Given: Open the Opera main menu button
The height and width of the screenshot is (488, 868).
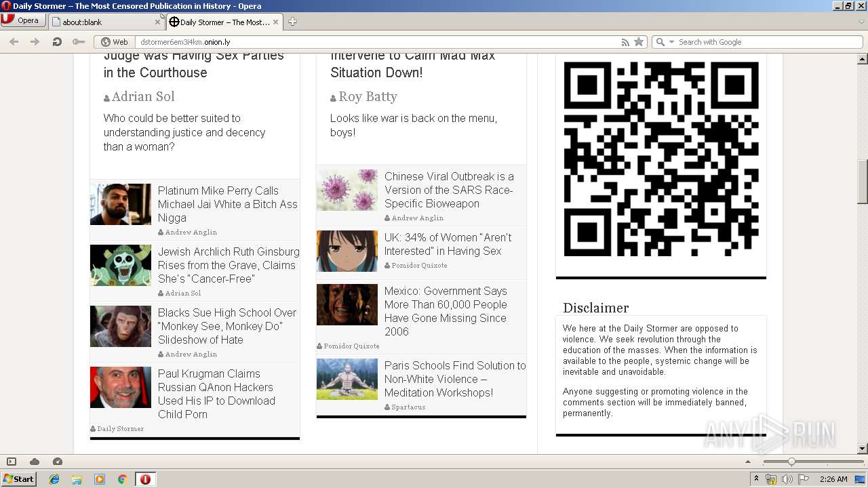Looking at the screenshot, I should click(23, 20).
